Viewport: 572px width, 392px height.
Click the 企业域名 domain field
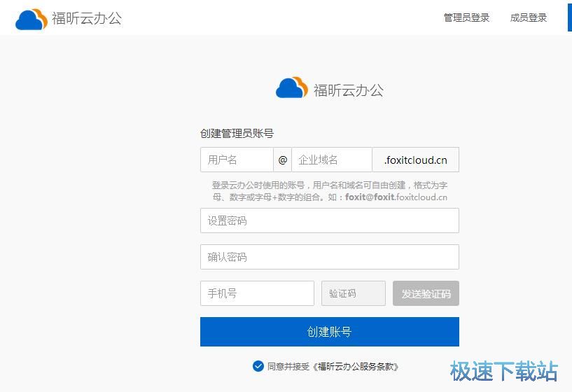pos(331,160)
